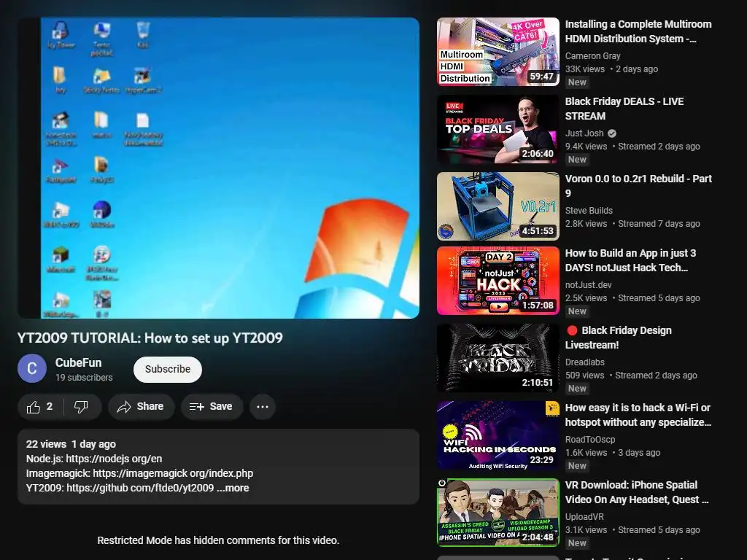Image resolution: width=747 pixels, height=560 pixels.
Task: Open the iPhone Spatial Video thumbnail
Action: pos(498,513)
